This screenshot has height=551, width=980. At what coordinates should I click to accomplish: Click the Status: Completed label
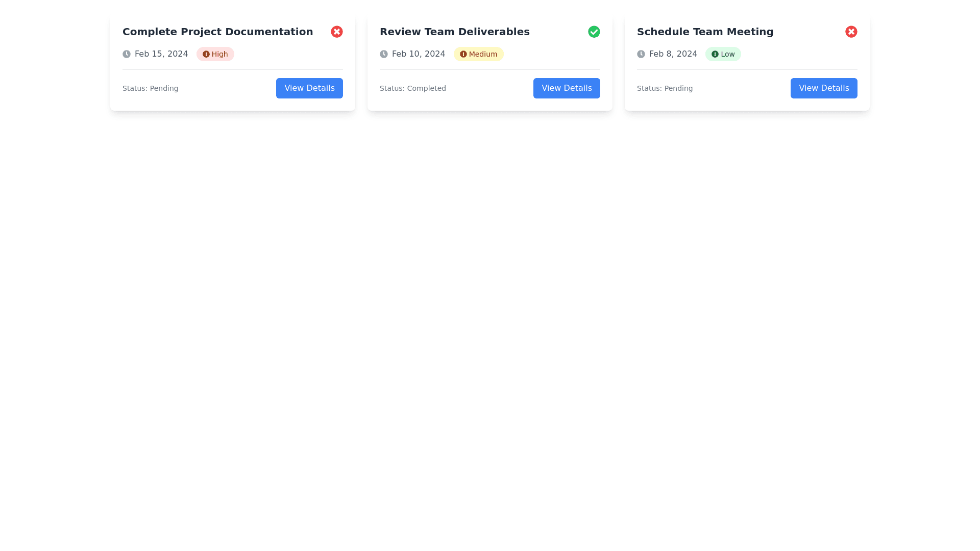click(412, 88)
